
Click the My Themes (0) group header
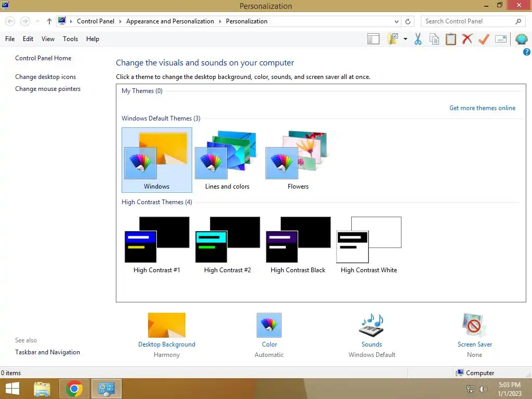[142, 91]
